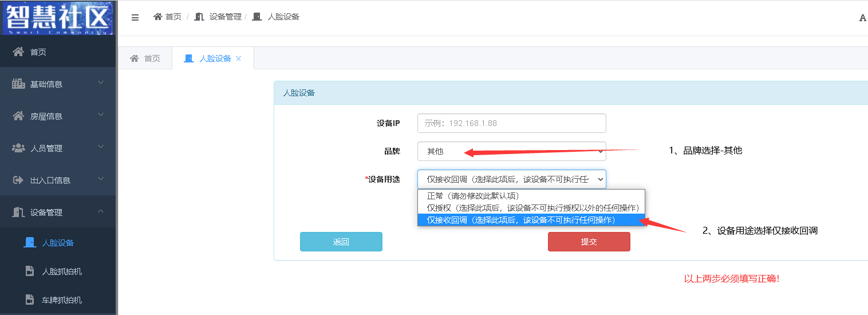Focus the 设备IP input field
The height and width of the screenshot is (315, 868).
tap(511, 123)
